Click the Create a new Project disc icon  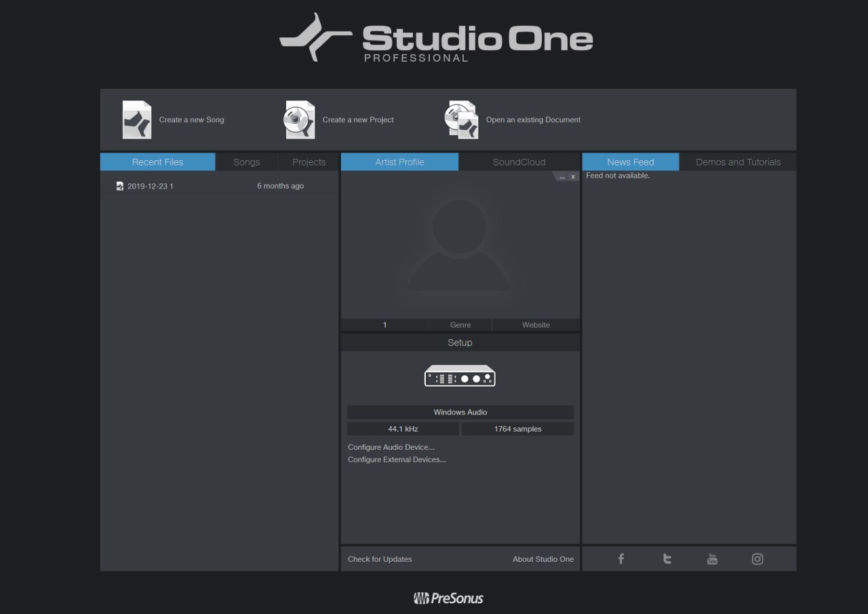[x=299, y=119]
